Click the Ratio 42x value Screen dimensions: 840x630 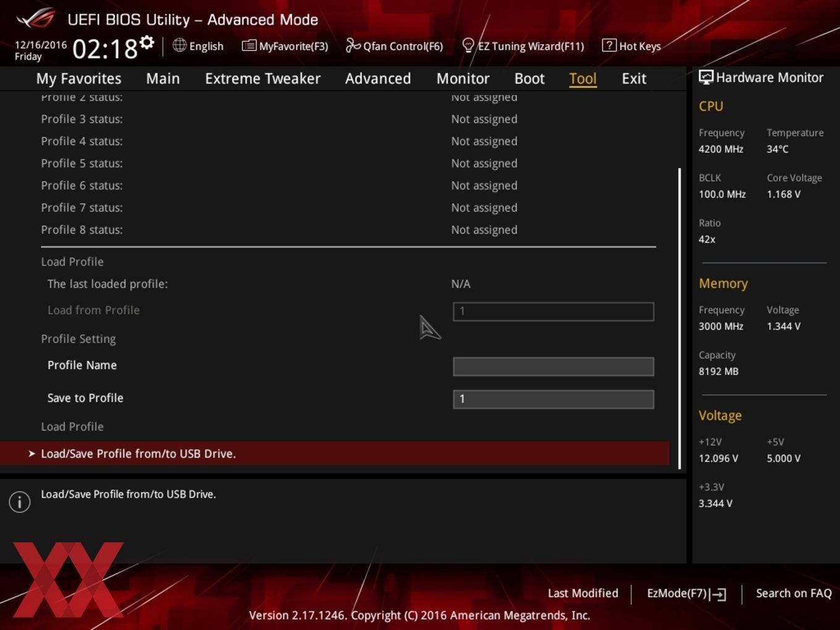pyautogui.click(x=707, y=239)
